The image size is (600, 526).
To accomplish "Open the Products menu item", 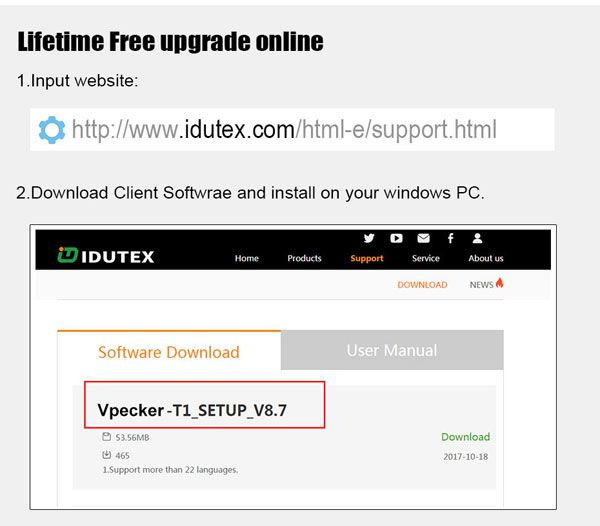I will click(x=304, y=258).
